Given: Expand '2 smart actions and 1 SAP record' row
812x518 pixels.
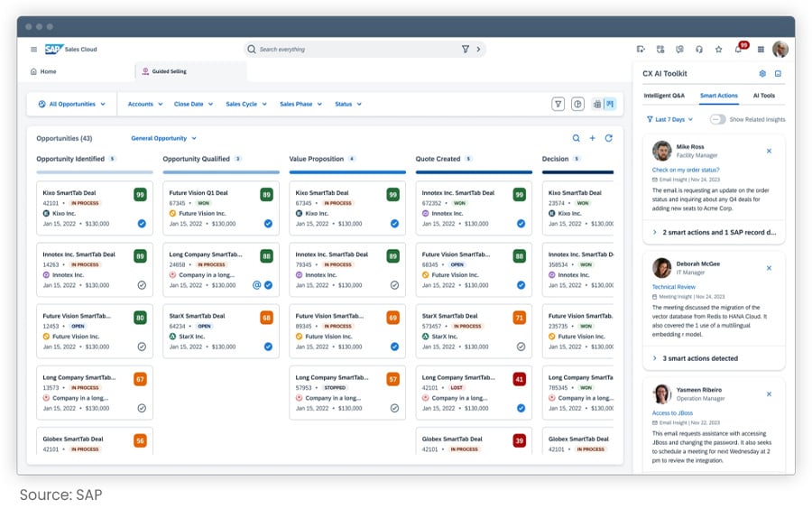Looking at the screenshot, I should (x=714, y=233).
